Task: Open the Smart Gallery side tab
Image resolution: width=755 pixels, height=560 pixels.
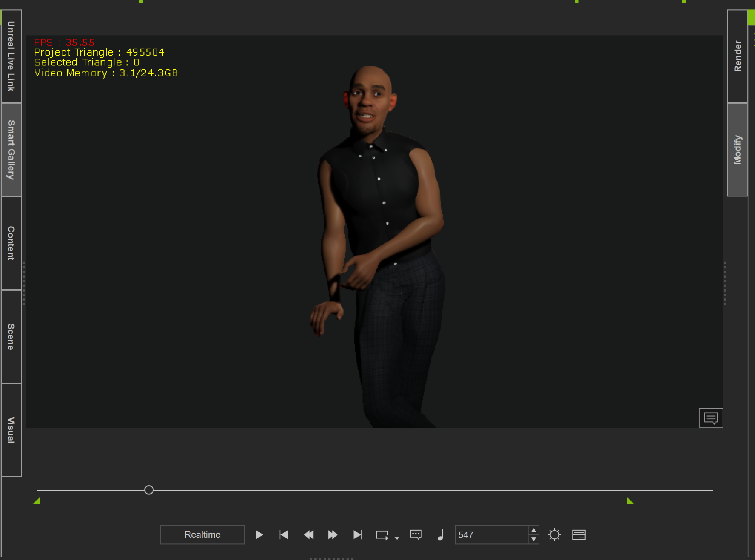Action: (x=11, y=150)
